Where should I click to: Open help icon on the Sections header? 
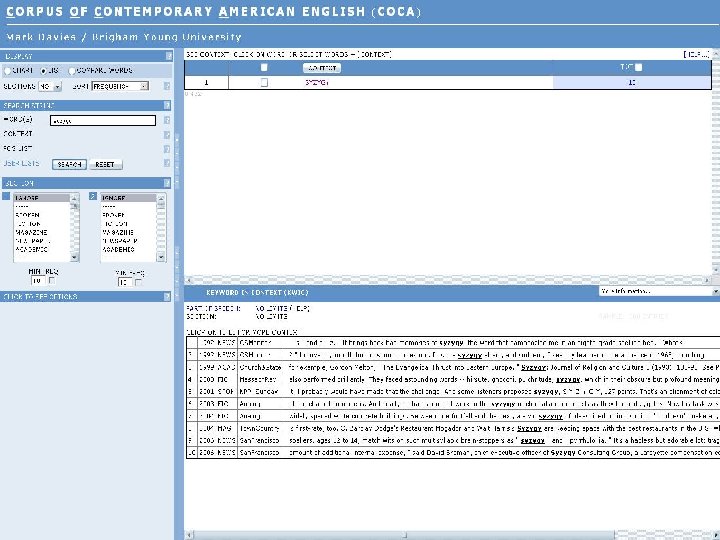(167, 183)
